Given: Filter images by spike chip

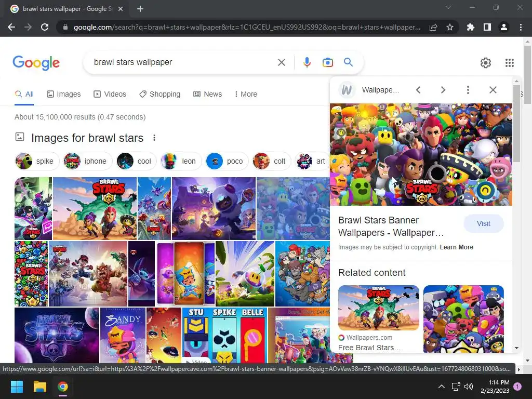Looking at the screenshot, I should tap(37, 161).
